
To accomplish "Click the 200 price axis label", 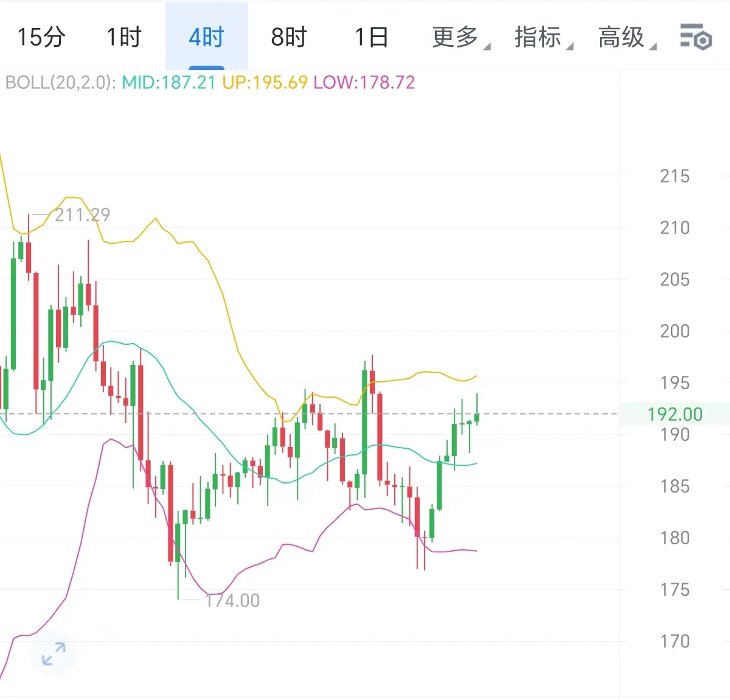I will tap(675, 331).
